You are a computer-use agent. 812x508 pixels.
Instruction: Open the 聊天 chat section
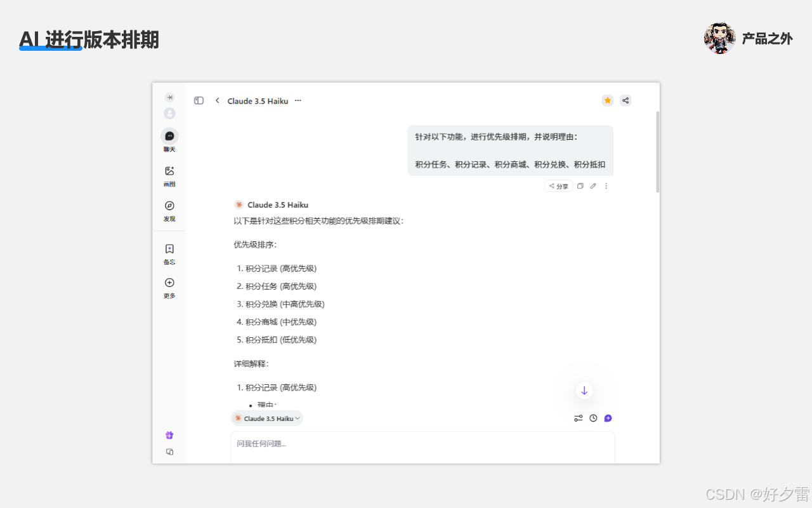tap(169, 140)
